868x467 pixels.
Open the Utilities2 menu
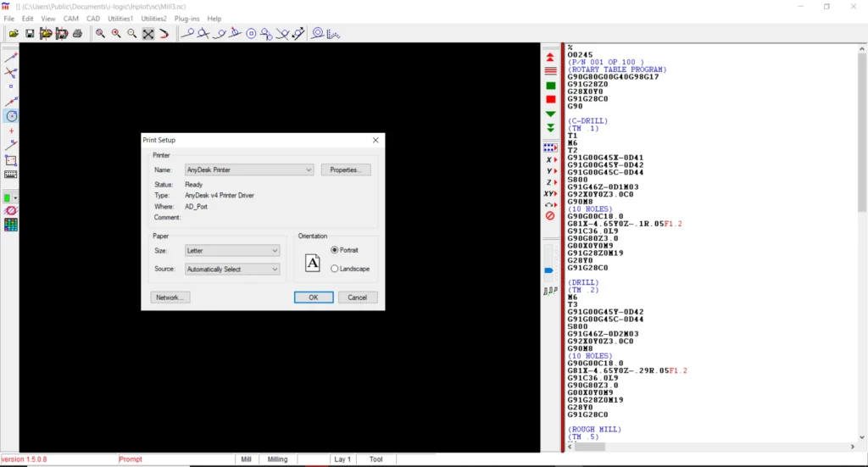click(x=153, y=19)
